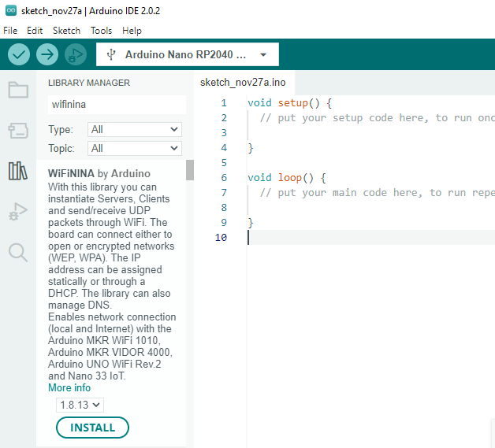Screen dimensions: 495x448
Task: Click the closing brace on line 9
Action: [x=251, y=223]
